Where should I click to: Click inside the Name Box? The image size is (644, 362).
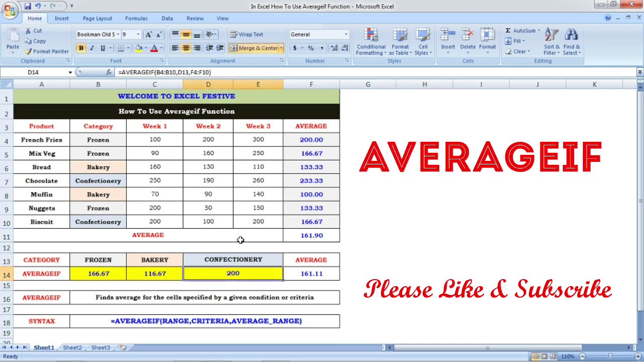point(33,72)
